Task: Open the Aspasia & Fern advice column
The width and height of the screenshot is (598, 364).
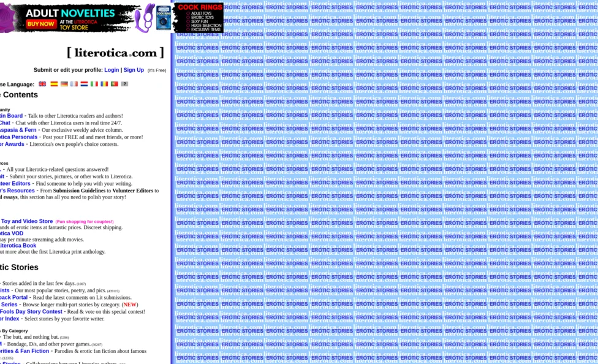Action: (x=18, y=130)
